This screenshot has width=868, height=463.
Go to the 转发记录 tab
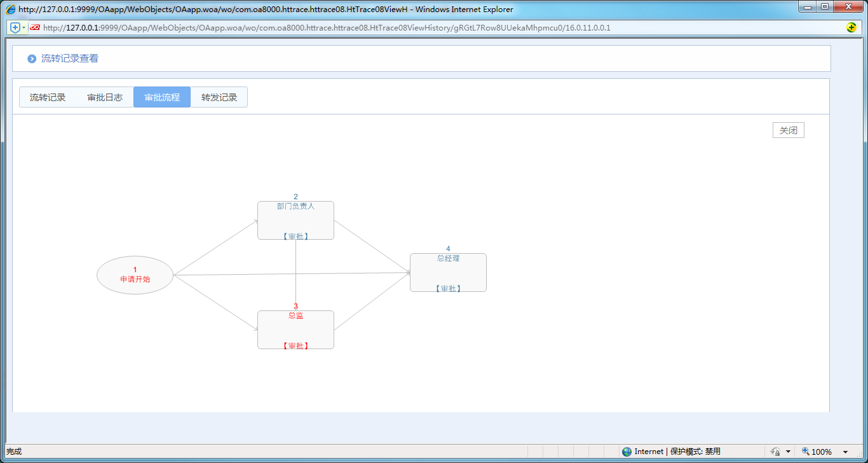219,97
